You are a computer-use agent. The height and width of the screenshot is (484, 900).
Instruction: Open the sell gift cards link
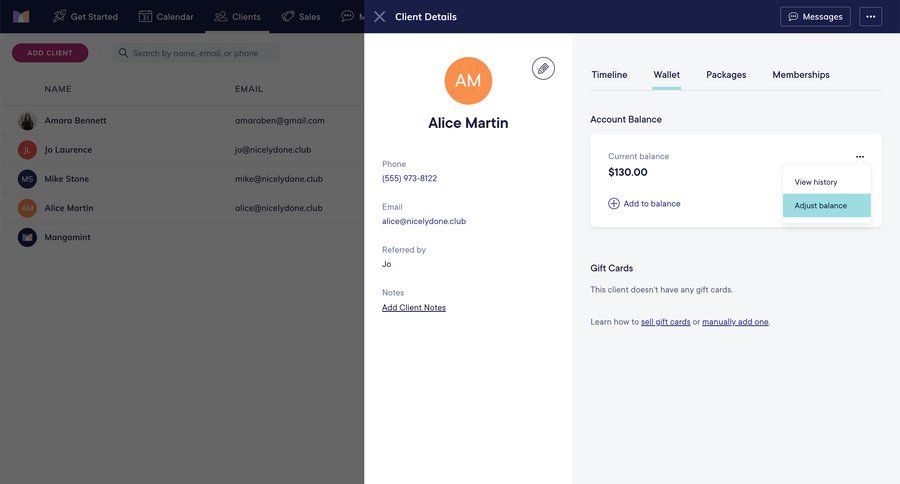click(665, 322)
